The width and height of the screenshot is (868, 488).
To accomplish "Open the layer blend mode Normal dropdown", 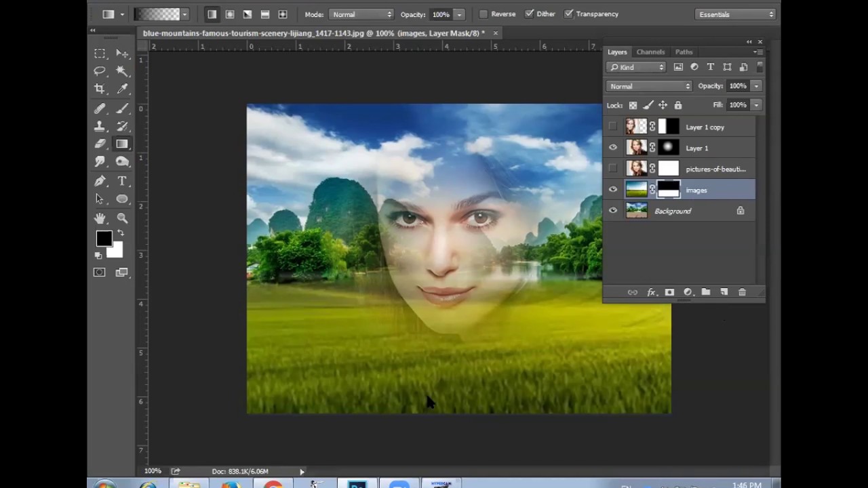I will [649, 86].
